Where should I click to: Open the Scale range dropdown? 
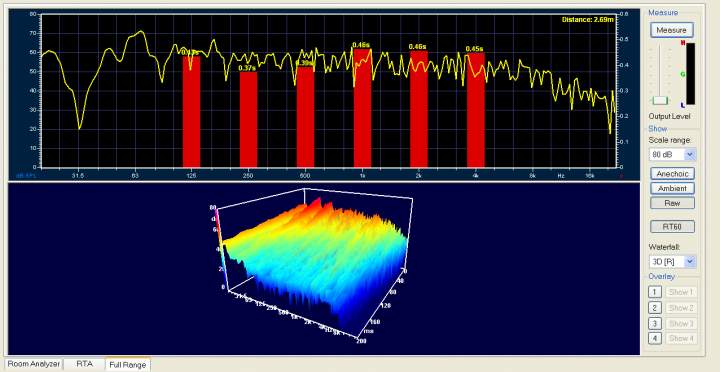pyautogui.click(x=672, y=155)
